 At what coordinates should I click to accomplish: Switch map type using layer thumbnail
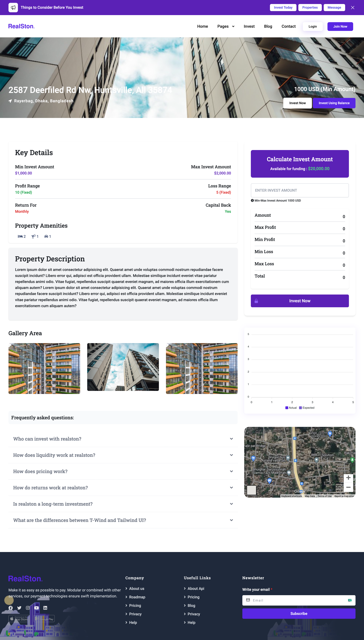click(x=252, y=490)
